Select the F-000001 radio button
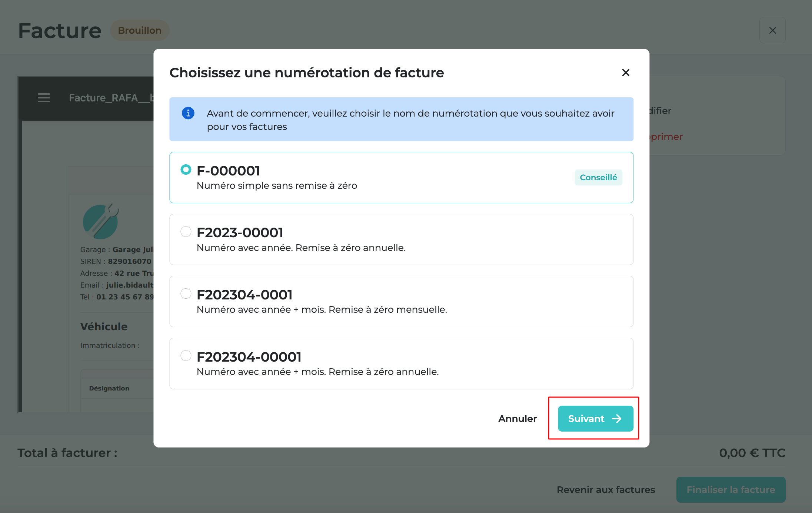The width and height of the screenshot is (812, 513). click(x=186, y=170)
